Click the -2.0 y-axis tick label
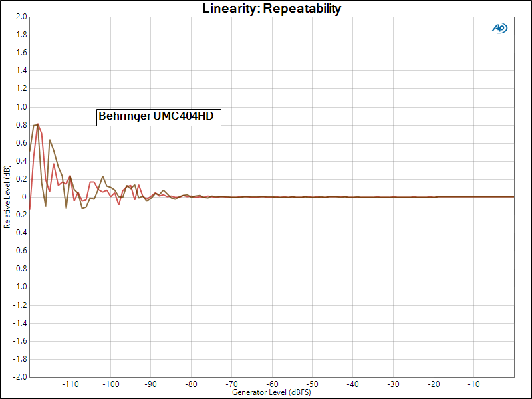 tap(20, 376)
